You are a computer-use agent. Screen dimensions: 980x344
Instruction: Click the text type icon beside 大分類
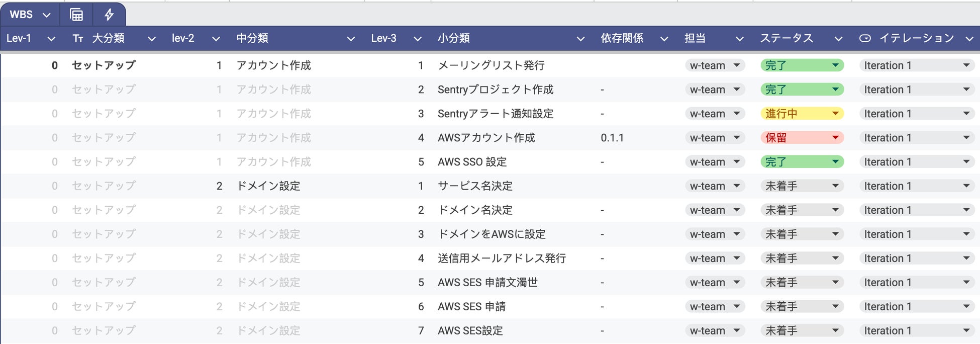tap(78, 39)
